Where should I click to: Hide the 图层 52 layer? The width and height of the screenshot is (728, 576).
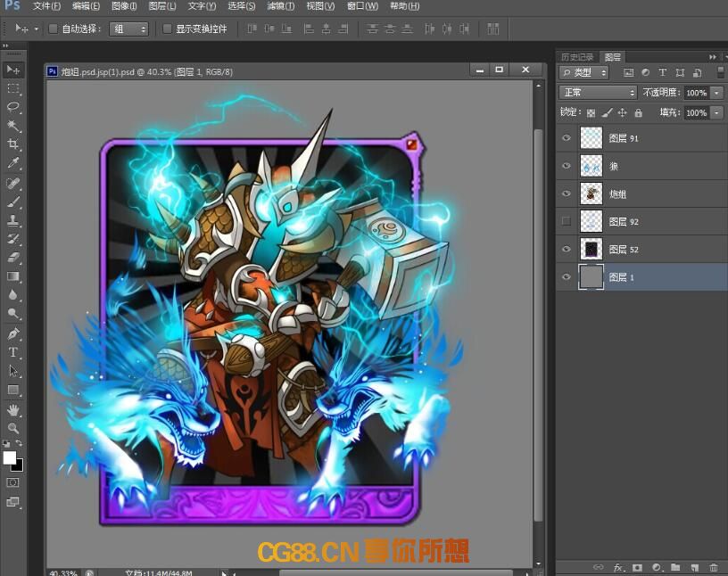[x=567, y=250]
